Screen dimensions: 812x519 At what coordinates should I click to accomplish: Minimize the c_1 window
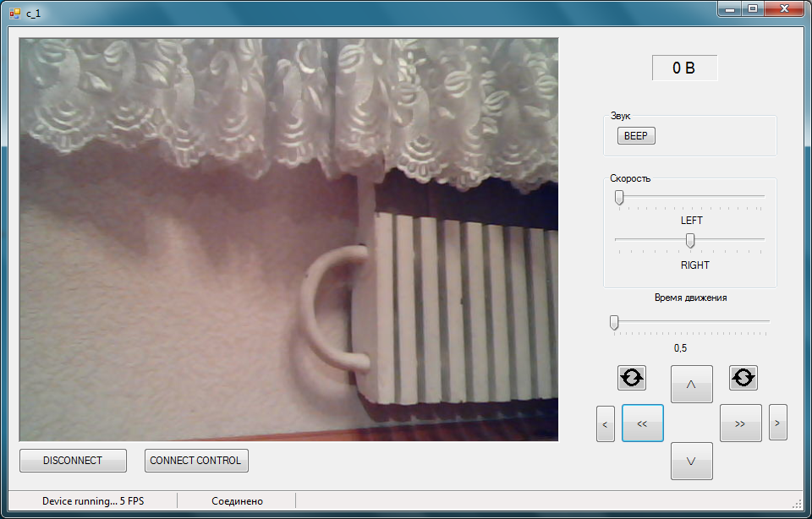coord(730,8)
